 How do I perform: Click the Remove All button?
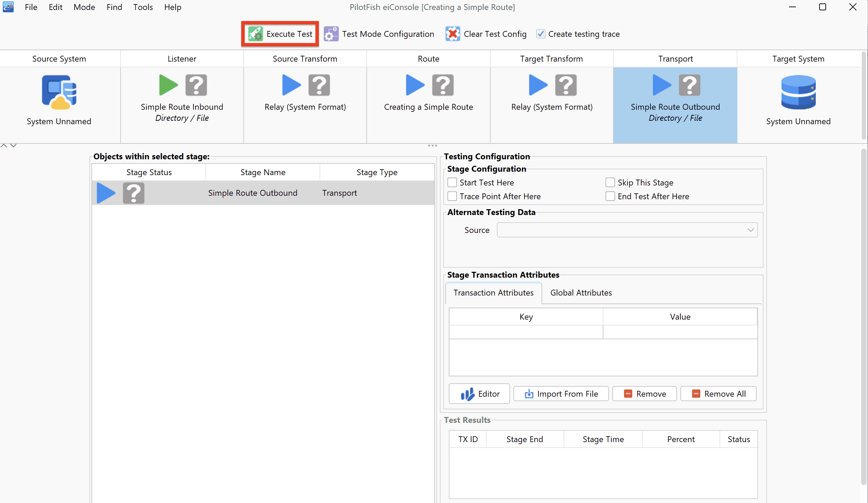719,394
